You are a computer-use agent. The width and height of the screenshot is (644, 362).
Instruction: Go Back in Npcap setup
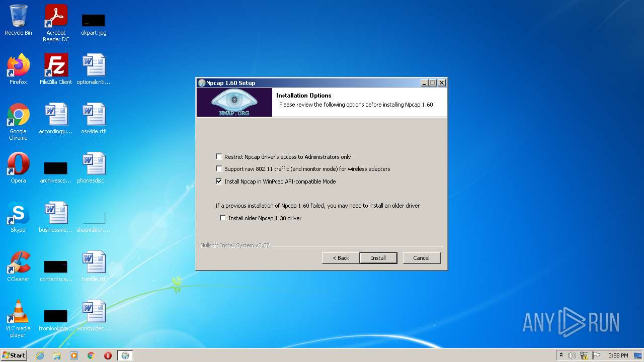coord(341,258)
